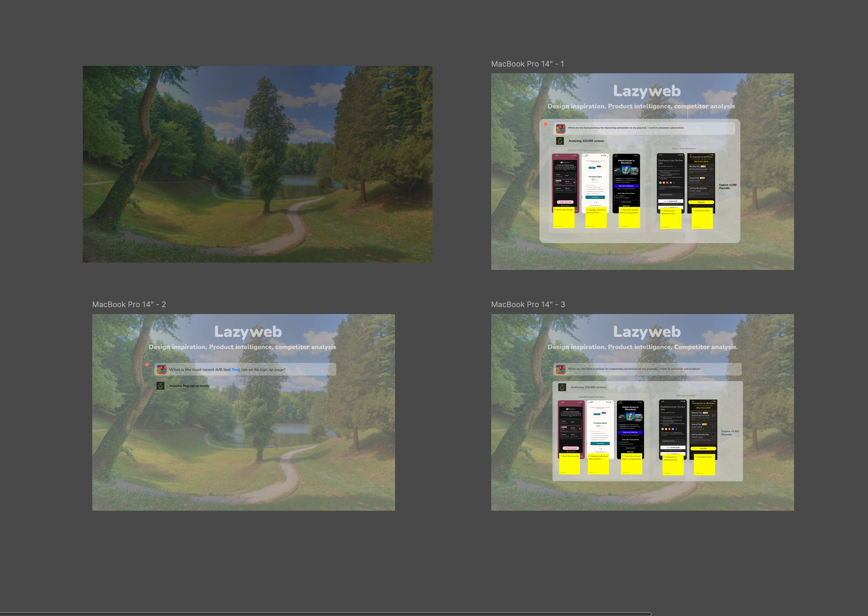Click the red dot in MacBook Pro 14" - 2 frame
Image resolution: width=868 pixels, height=616 pixels.
pos(147,365)
